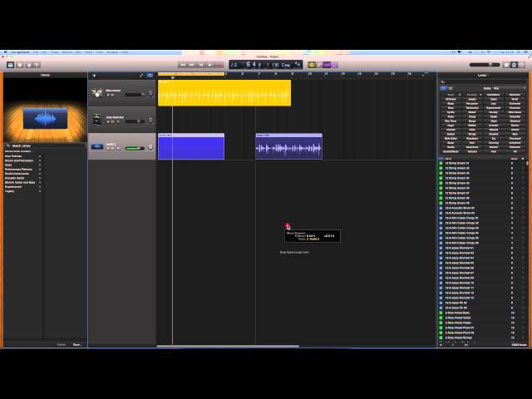Open the GarageBand application menu
Image resolution: width=532 pixels, height=399 pixels.
[x=20, y=52]
